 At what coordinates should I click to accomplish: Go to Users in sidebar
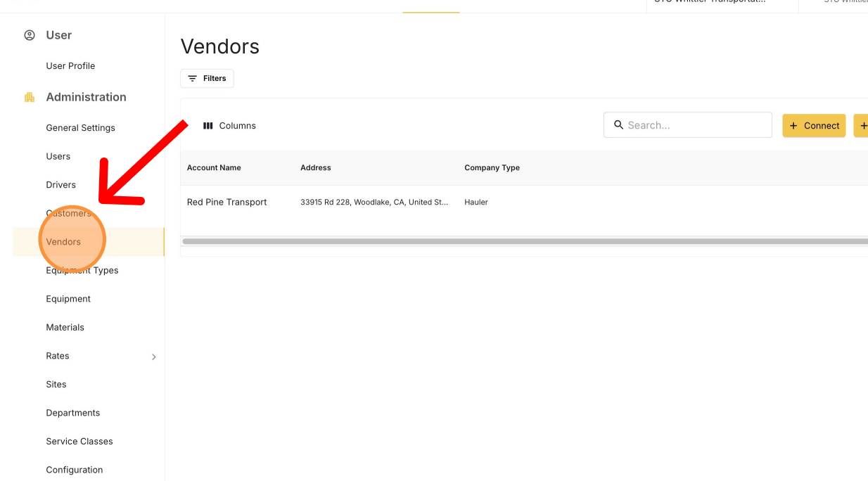[58, 156]
